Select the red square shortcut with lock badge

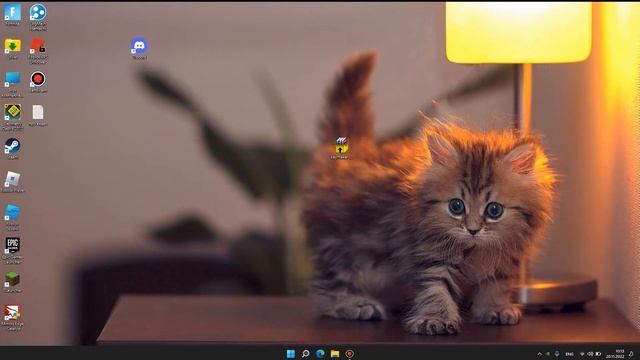coord(38,50)
